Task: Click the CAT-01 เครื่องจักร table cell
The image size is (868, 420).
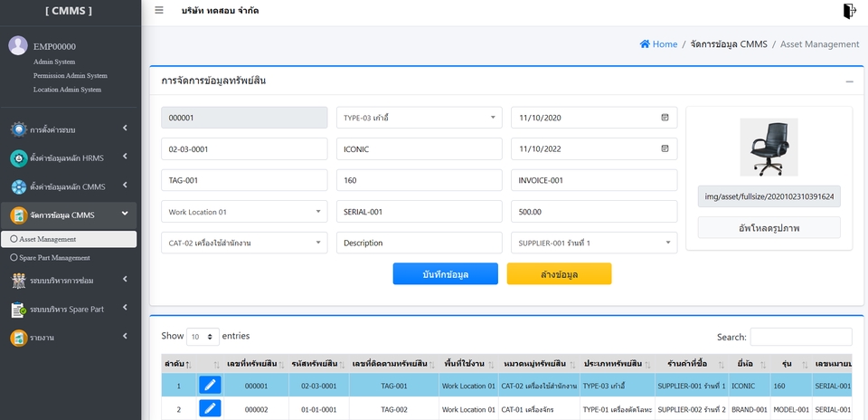Action: 539,409
